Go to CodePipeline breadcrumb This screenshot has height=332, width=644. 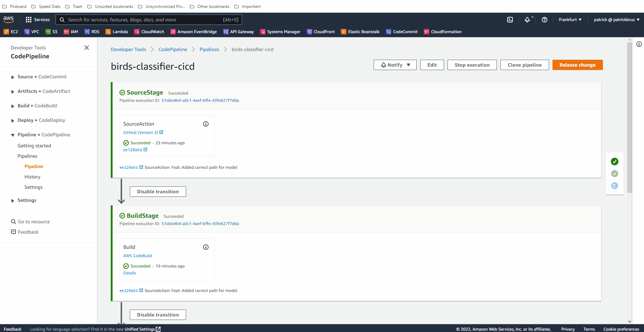coord(173,49)
